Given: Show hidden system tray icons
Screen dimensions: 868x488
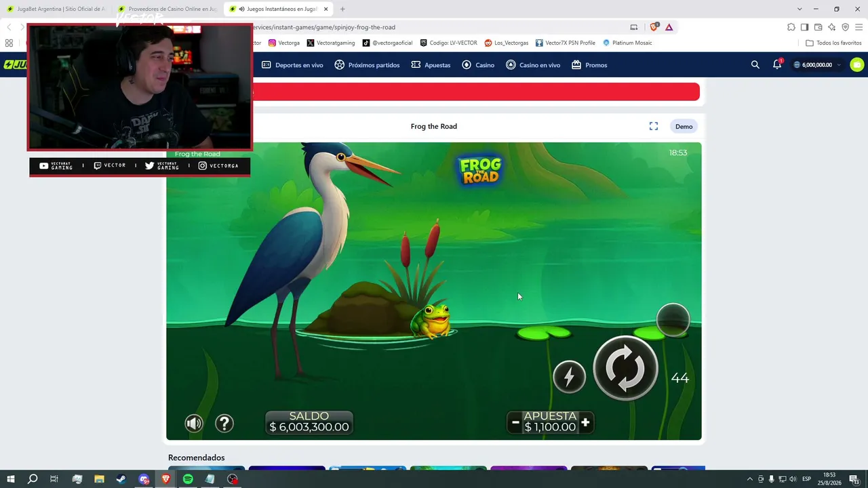Looking at the screenshot, I should click(x=750, y=479).
